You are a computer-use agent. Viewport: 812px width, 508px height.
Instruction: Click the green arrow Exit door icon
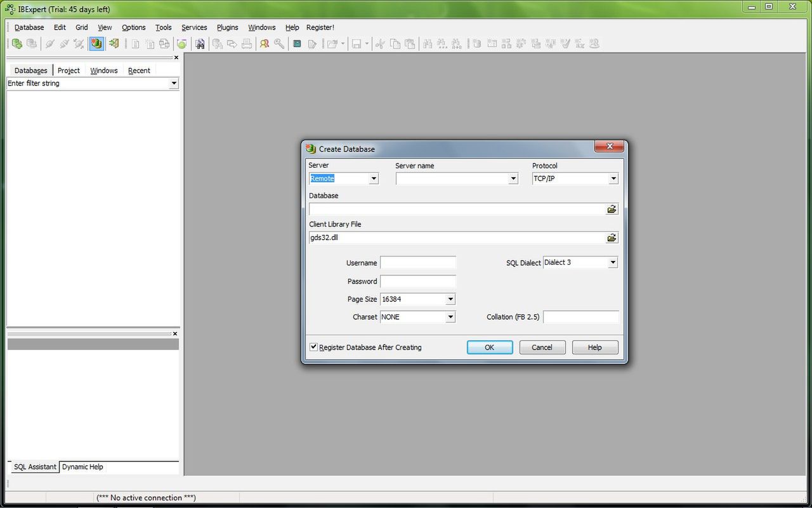pyautogui.click(x=114, y=44)
